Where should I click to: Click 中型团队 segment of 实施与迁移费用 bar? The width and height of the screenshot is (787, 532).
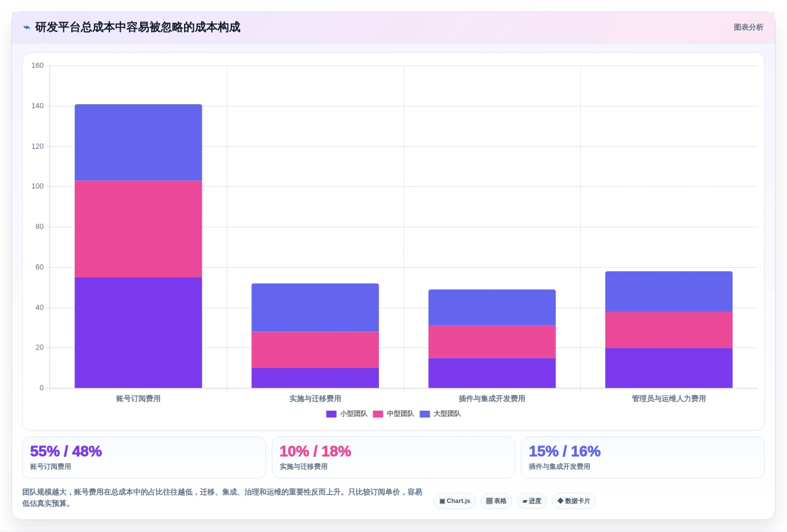[x=315, y=350]
